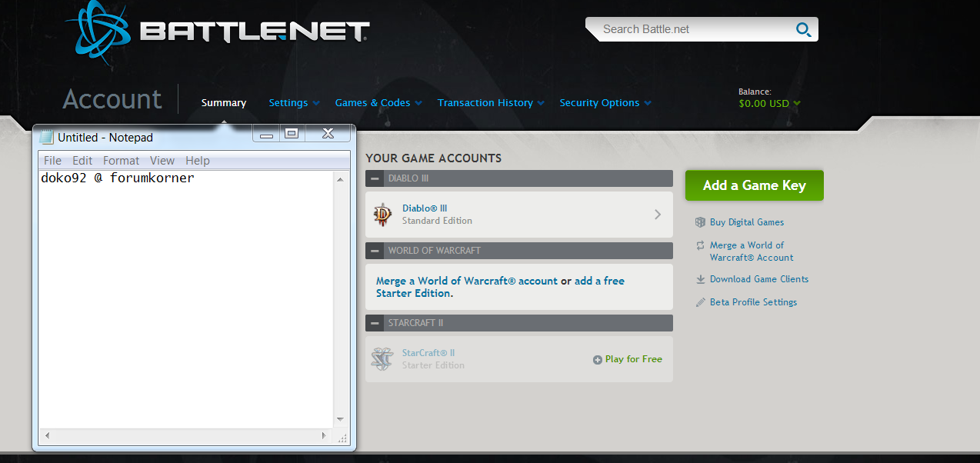Open Merge a World of Warcraft Account sidebar link
The image size is (980, 463).
pos(752,251)
